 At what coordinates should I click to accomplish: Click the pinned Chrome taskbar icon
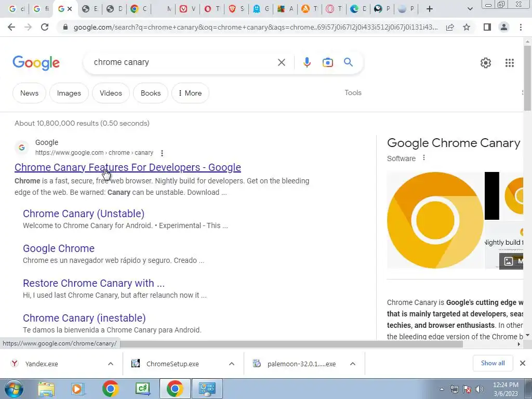(110, 389)
